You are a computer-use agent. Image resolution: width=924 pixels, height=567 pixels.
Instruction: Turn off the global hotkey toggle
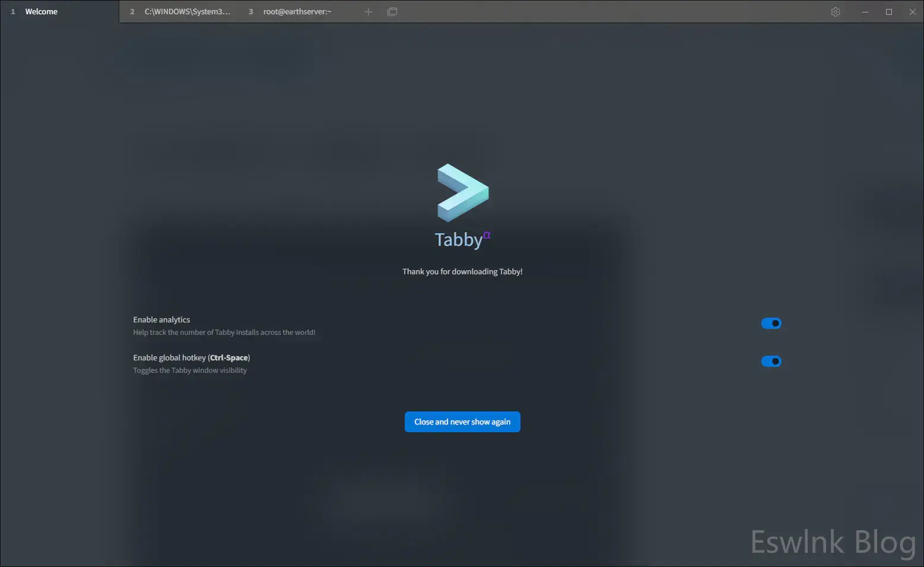(771, 362)
